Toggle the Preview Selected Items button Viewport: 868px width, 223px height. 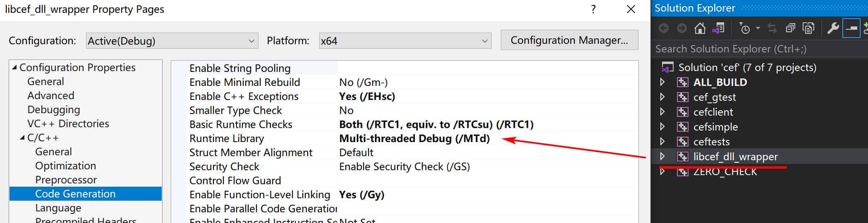click(851, 28)
